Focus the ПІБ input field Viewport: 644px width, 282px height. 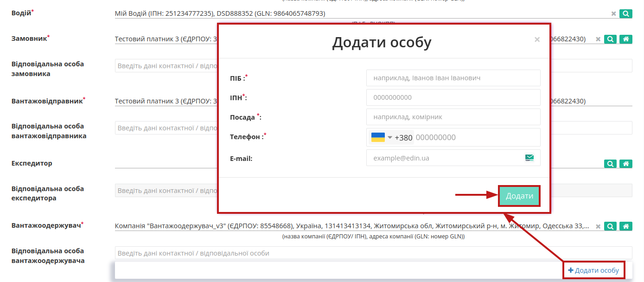tap(453, 78)
